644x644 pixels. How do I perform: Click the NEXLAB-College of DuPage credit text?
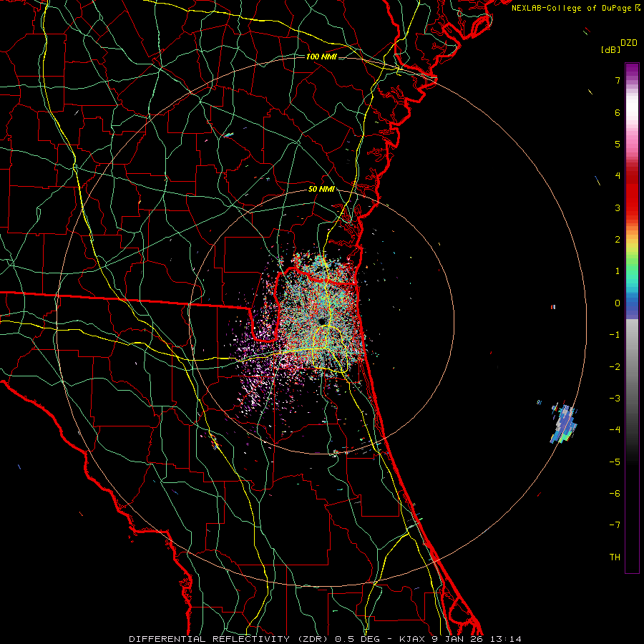click(572, 8)
